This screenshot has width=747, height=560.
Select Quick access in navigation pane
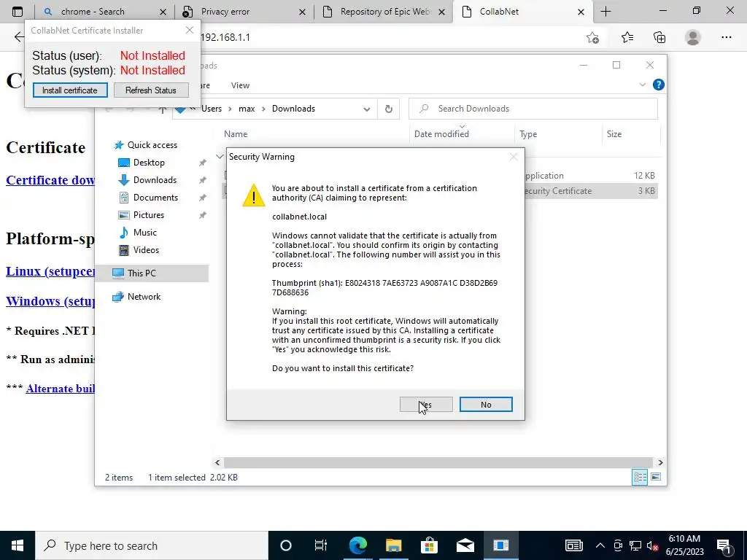146,145
